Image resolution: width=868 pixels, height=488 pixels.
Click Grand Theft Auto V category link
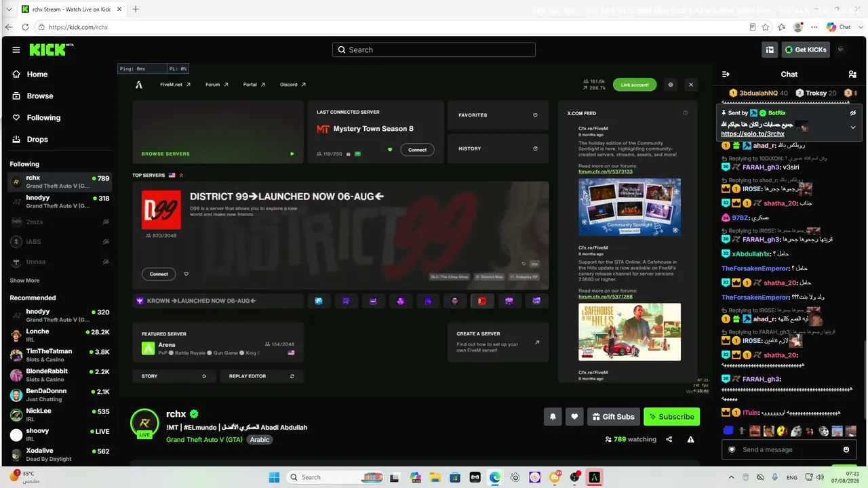(204, 439)
